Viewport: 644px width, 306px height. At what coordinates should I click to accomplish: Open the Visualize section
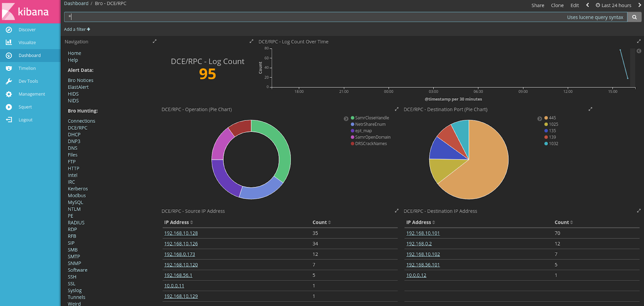pos(27,43)
